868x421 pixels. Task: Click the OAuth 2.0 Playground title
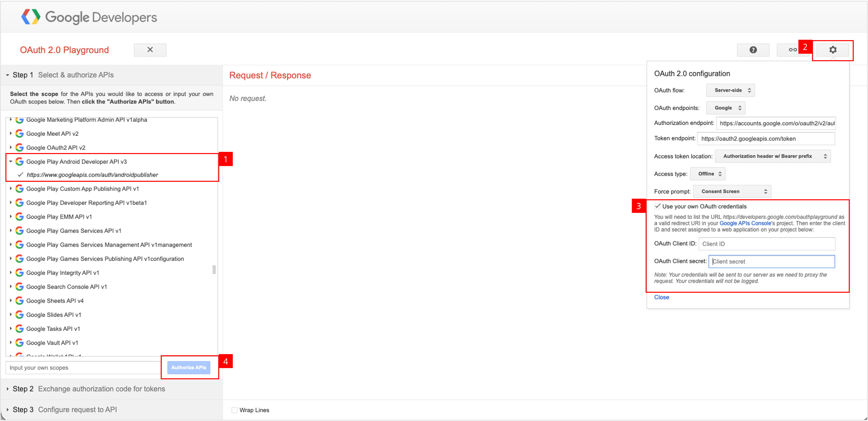[64, 50]
